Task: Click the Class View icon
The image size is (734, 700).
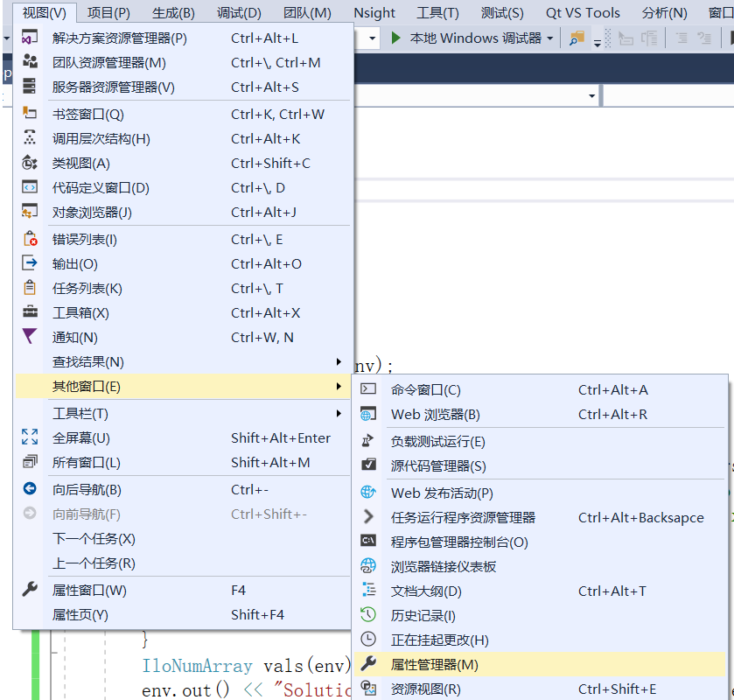Action: [x=30, y=163]
